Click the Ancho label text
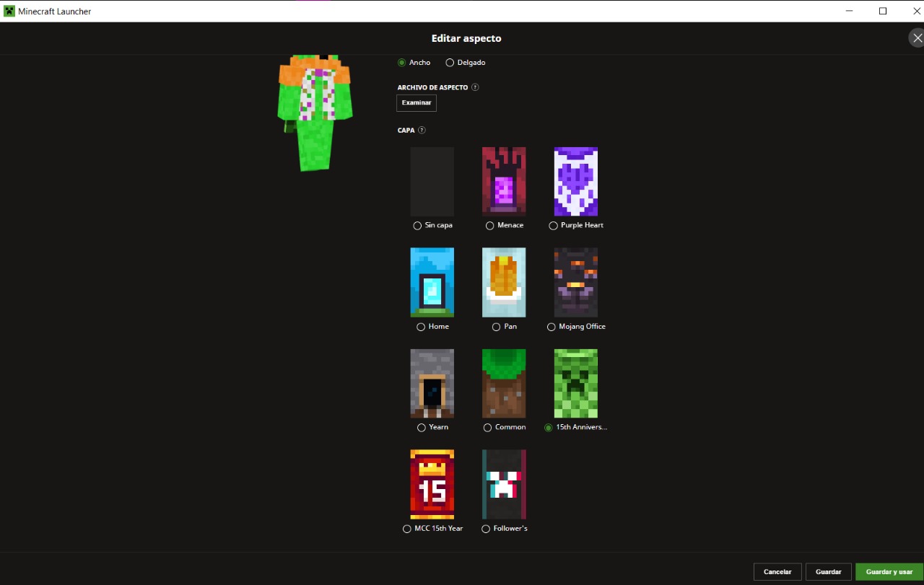 point(419,63)
